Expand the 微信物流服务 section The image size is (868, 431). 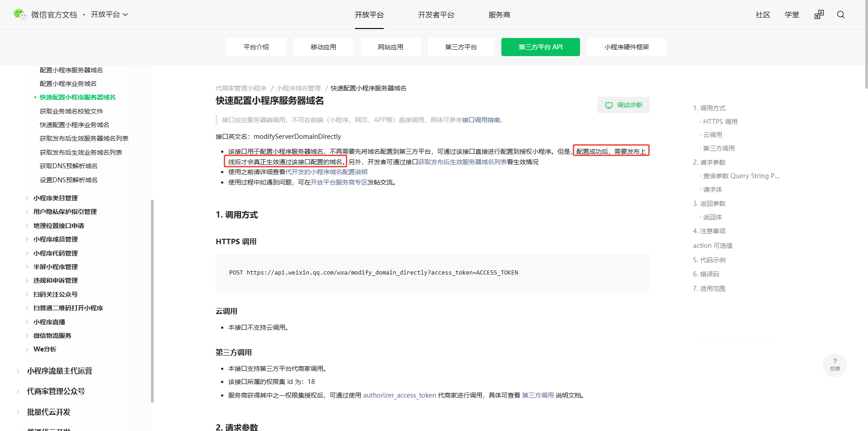[52, 336]
